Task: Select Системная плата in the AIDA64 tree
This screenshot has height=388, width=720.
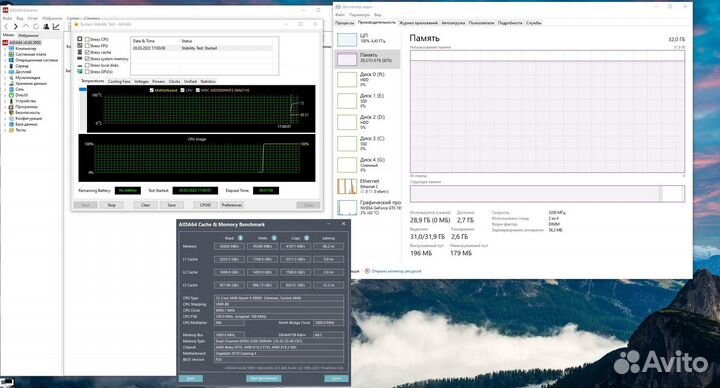Action: click(30, 54)
